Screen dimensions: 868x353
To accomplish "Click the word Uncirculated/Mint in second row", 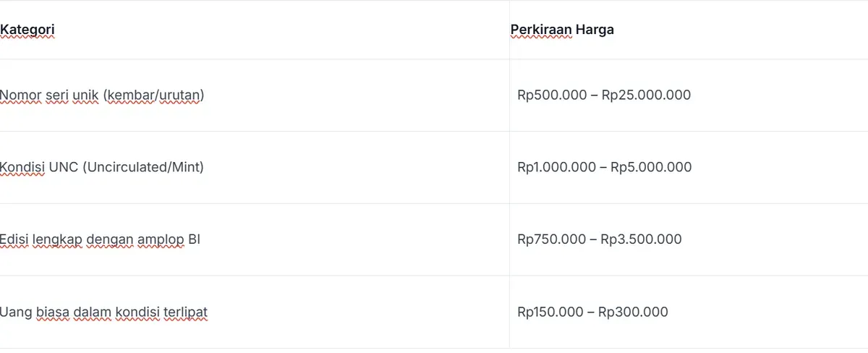I will [x=142, y=167].
